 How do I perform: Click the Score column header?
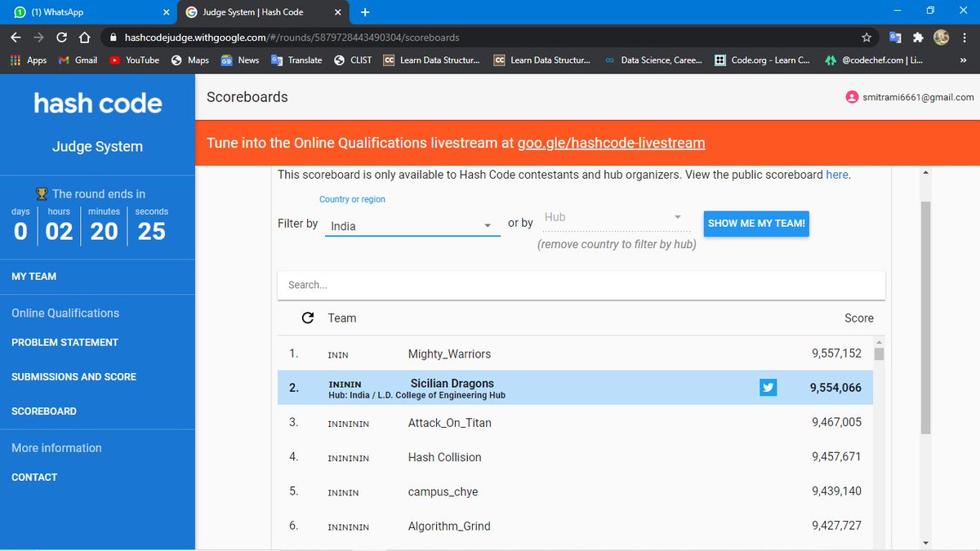click(x=858, y=318)
